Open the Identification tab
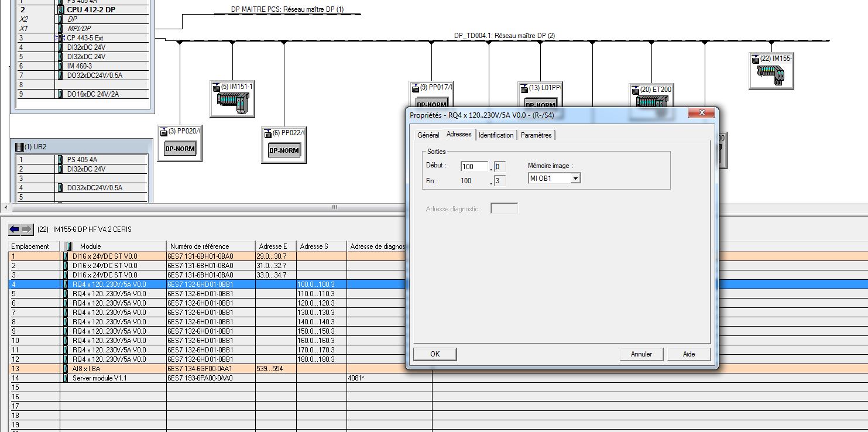Image resolution: width=868 pixels, height=432 pixels. click(496, 135)
